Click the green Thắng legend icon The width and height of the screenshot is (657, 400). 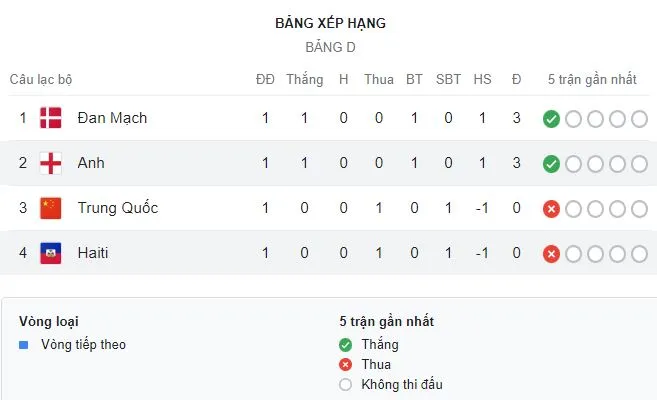(346, 345)
